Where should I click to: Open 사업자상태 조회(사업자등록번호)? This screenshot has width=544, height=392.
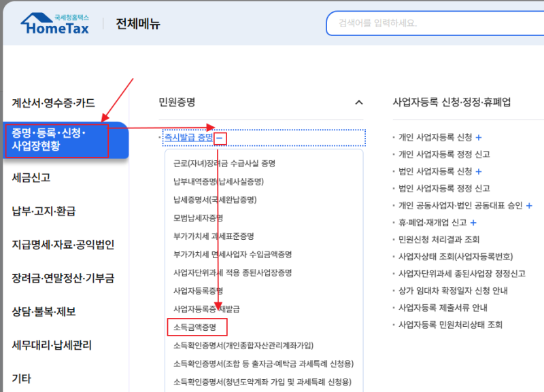pyautogui.click(x=456, y=257)
